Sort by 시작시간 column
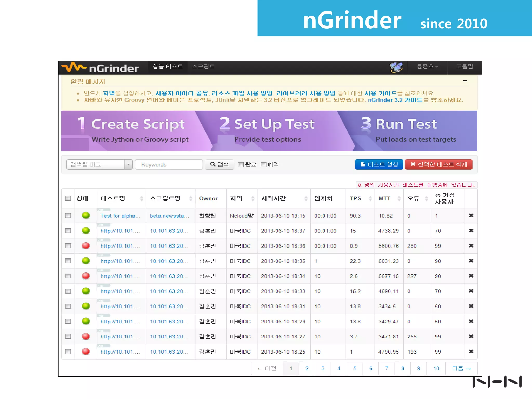This screenshot has height=399, width=532. coord(306,198)
